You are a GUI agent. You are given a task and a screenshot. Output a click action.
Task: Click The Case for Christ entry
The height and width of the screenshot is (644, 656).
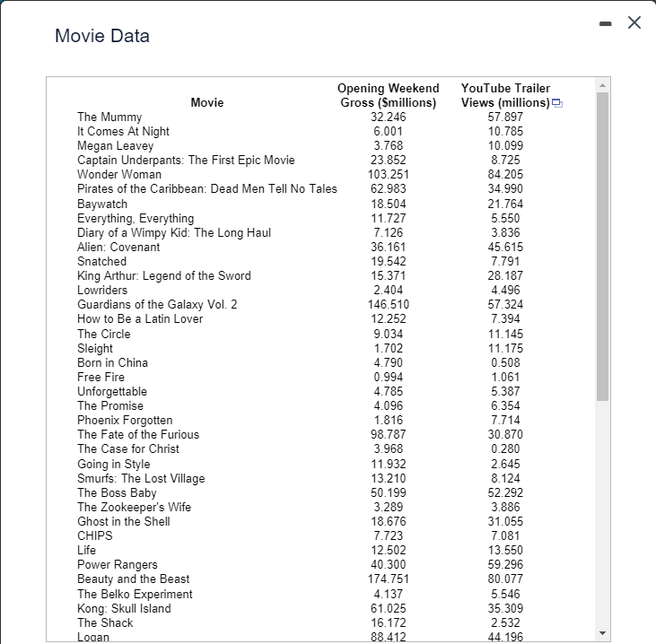128,448
